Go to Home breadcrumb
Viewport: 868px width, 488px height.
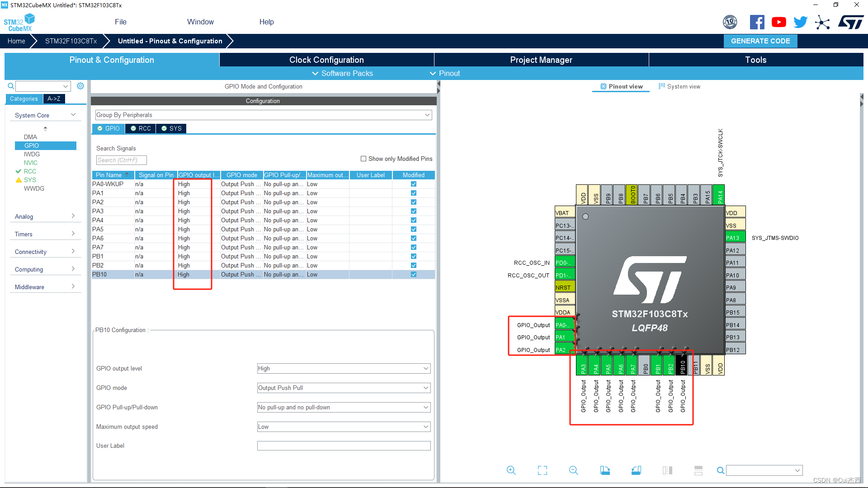click(16, 41)
